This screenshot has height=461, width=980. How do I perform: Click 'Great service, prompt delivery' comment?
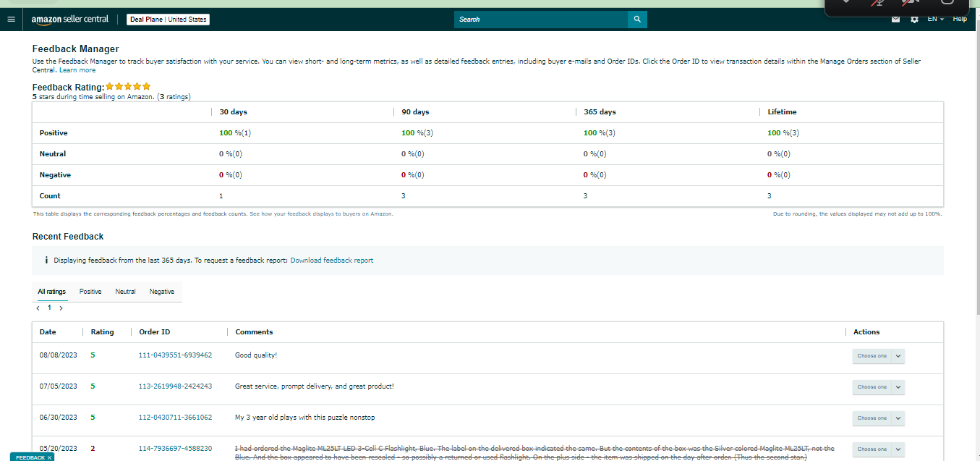[x=315, y=386]
